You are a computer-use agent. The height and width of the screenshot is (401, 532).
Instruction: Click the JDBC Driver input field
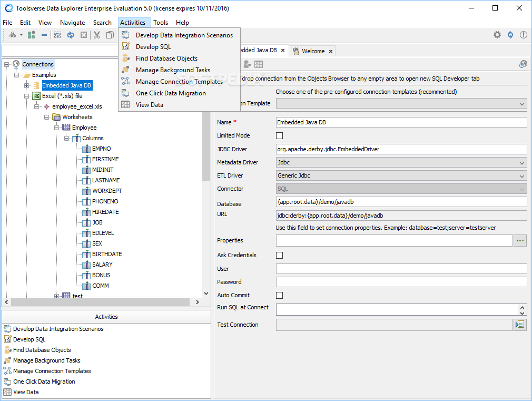pyautogui.click(x=401, y=149)
